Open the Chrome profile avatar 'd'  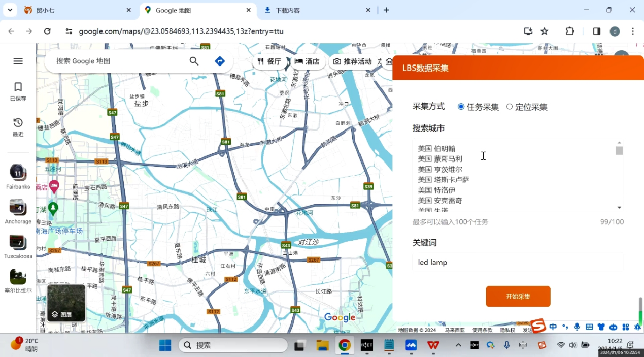[615, 31]
